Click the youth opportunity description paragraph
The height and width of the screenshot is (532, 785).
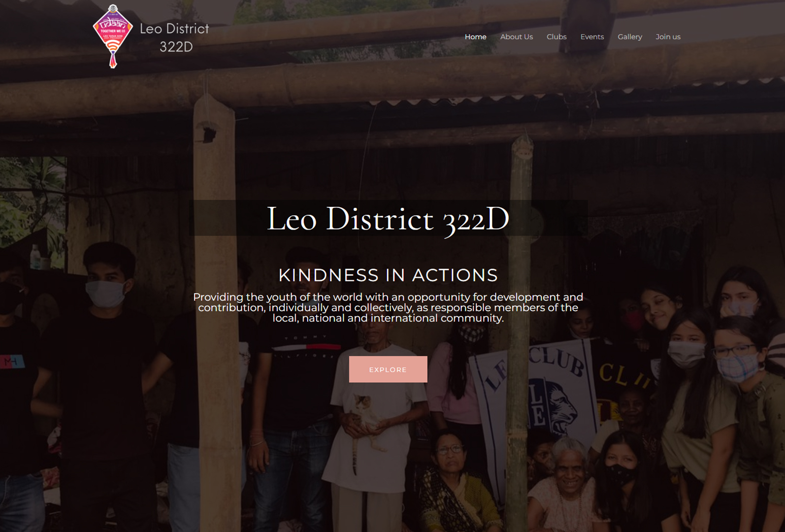[388, 307]
